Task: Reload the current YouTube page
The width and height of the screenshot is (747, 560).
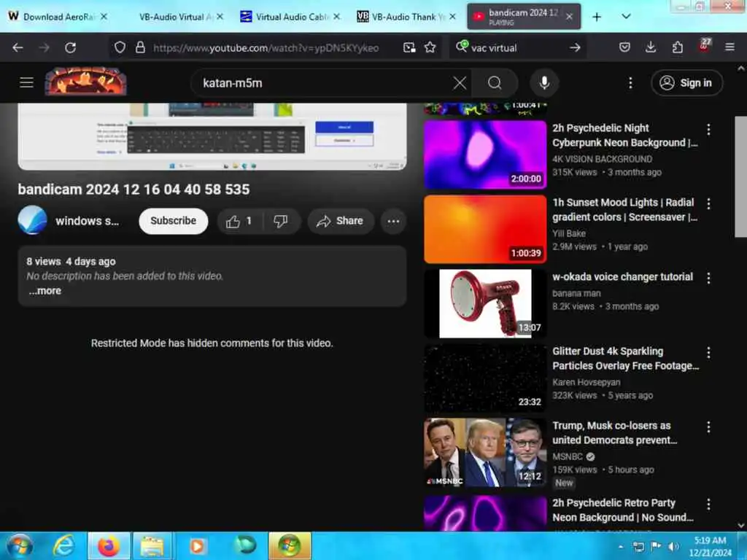Action: click(71, 47)
